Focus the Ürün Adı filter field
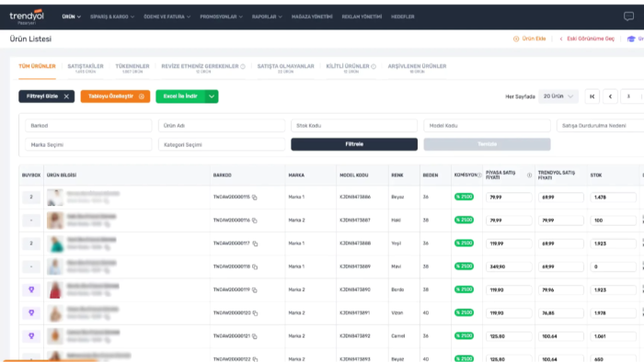This screenshot has width=644, height=362. [x=222, y=126]
